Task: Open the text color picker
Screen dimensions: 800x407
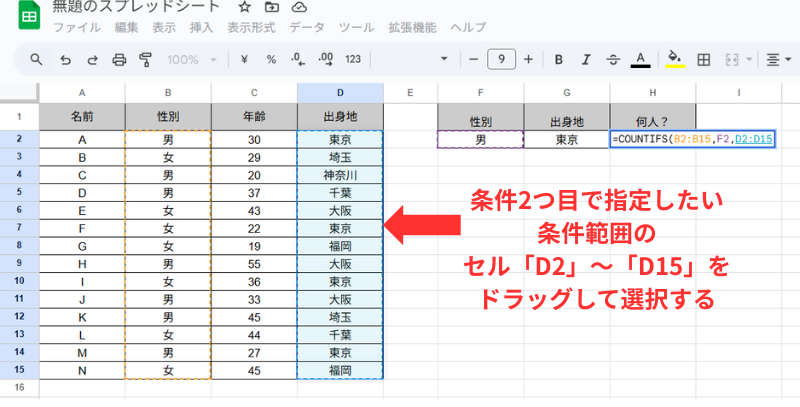Action: [640, 60]
